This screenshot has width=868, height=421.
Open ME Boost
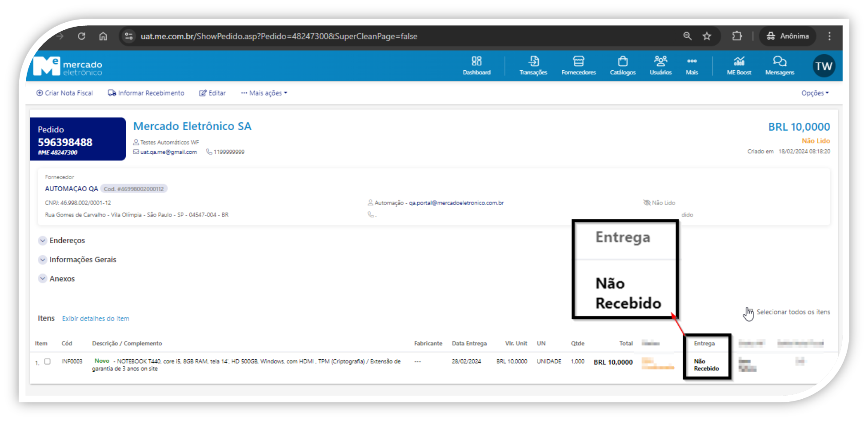739,65
